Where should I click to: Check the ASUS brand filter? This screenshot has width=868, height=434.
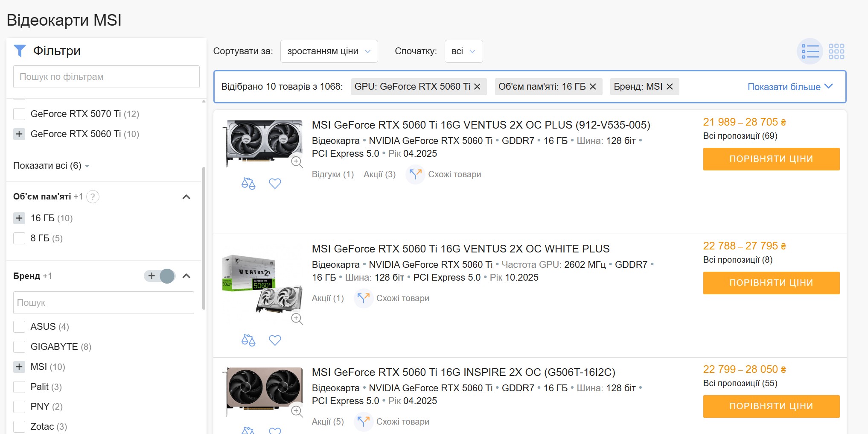[19, 327]
